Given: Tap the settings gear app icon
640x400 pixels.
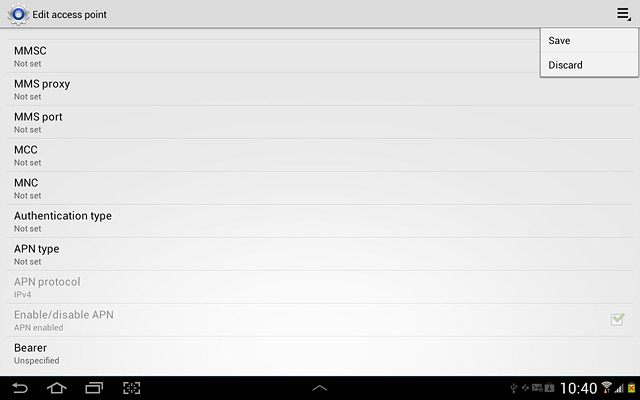Looking at the screenshot, I should click(x=18, y=15).
